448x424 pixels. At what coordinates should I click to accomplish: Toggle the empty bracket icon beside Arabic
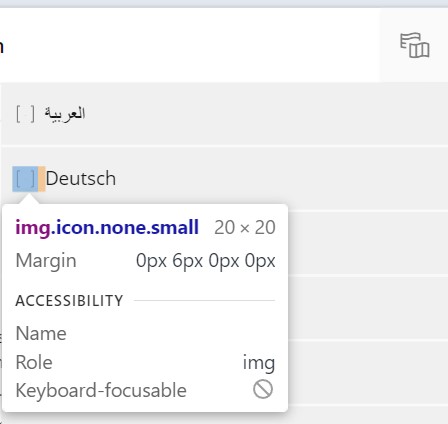25,114
